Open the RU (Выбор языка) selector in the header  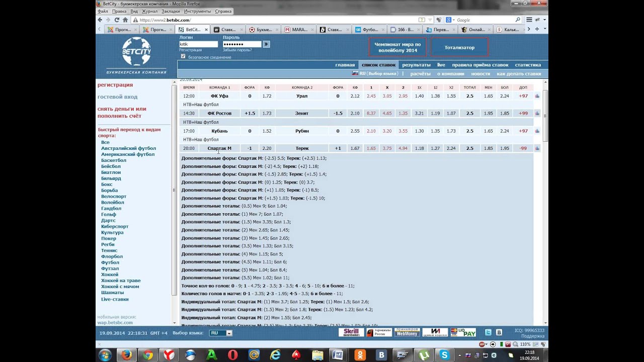(375, 73)
